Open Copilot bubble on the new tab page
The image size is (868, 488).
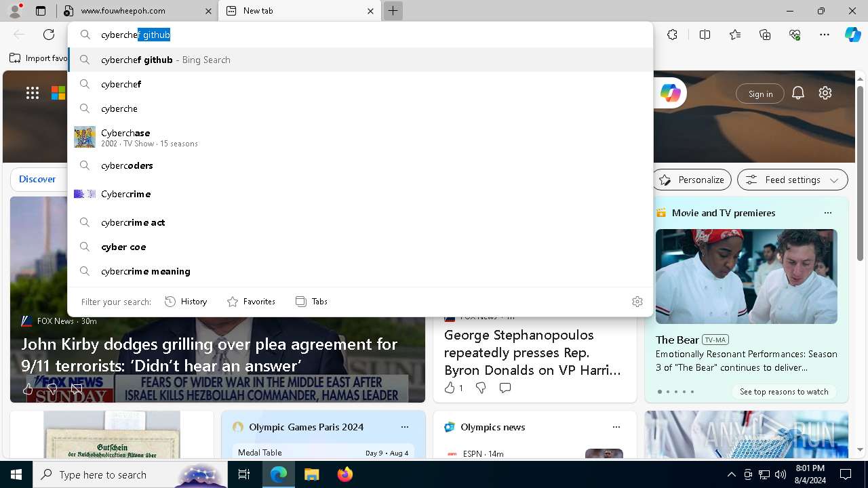670,94
